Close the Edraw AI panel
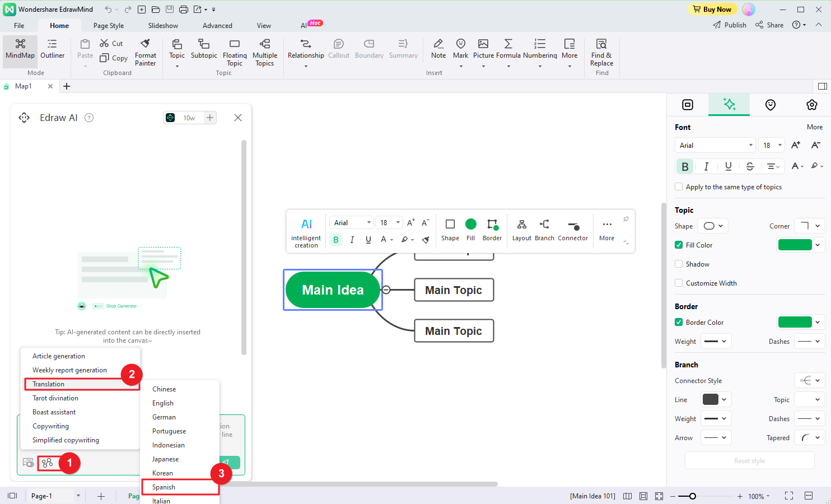 (238, 118)
